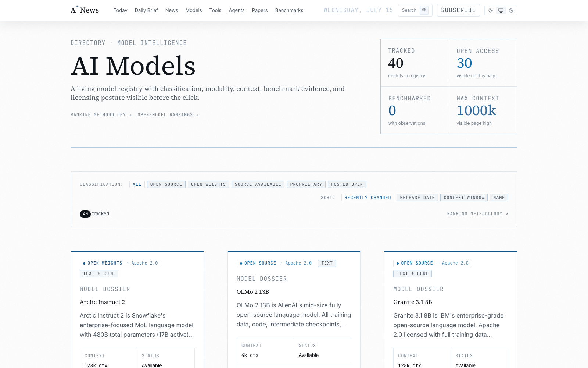
Task: Click the BENCHMARKED 0 stat tile
Action: tap(415, 110)
